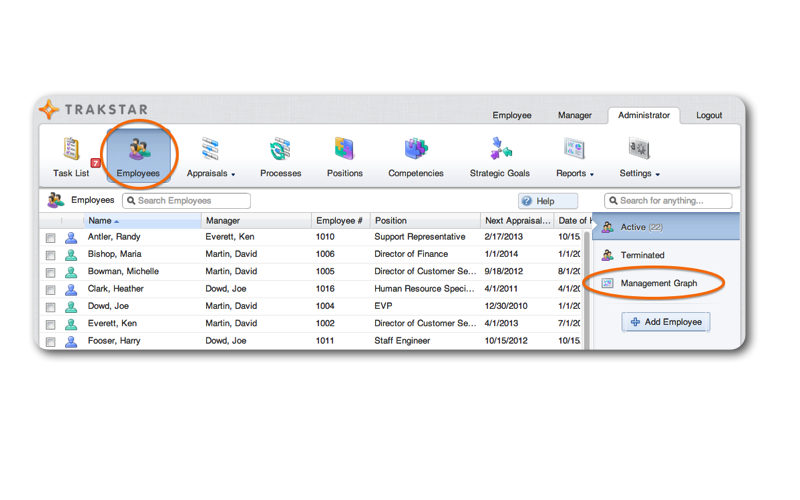Click the Active employees icon
The width and height of the screenshot is (800, 500).
(607, 227)
